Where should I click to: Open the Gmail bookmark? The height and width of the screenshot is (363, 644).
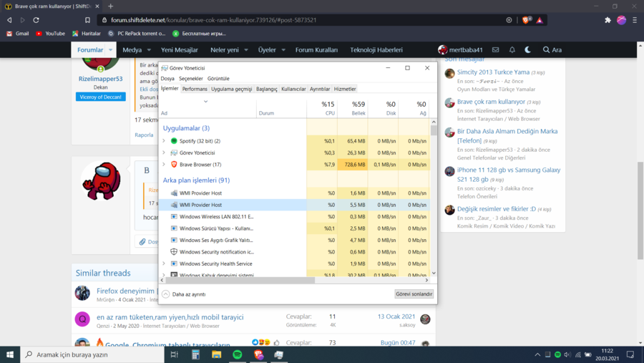point(18,34)
